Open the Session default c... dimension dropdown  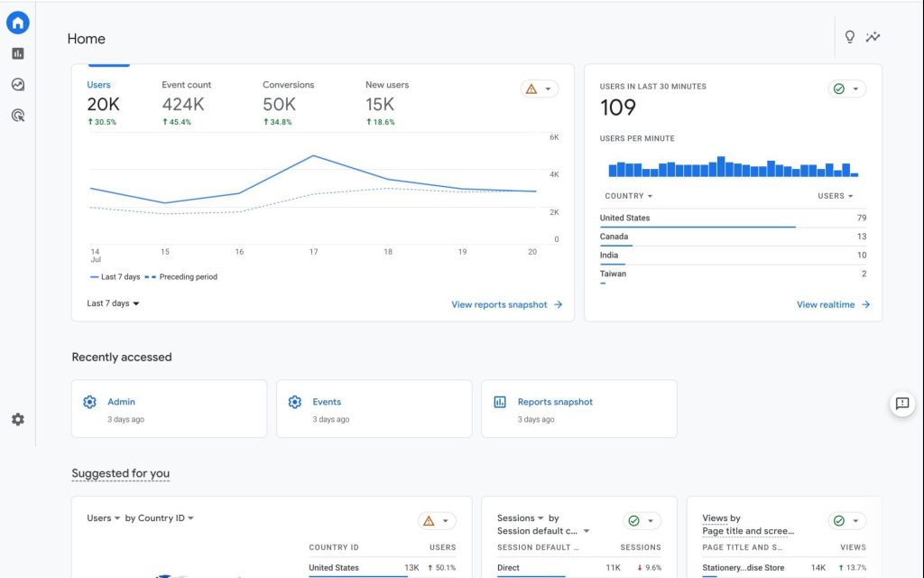point(542,531)
